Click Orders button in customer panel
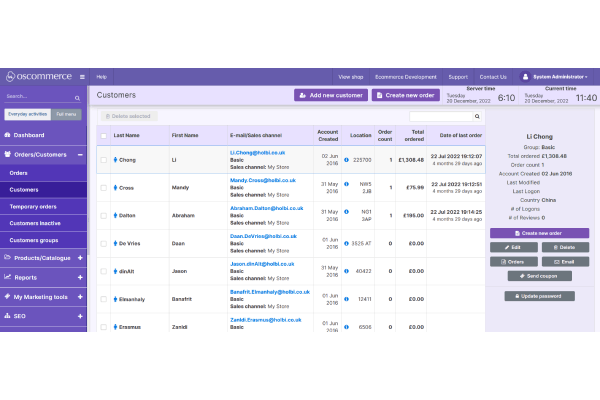This screenshot has height=400, width=600. click(x=514, y=262)
